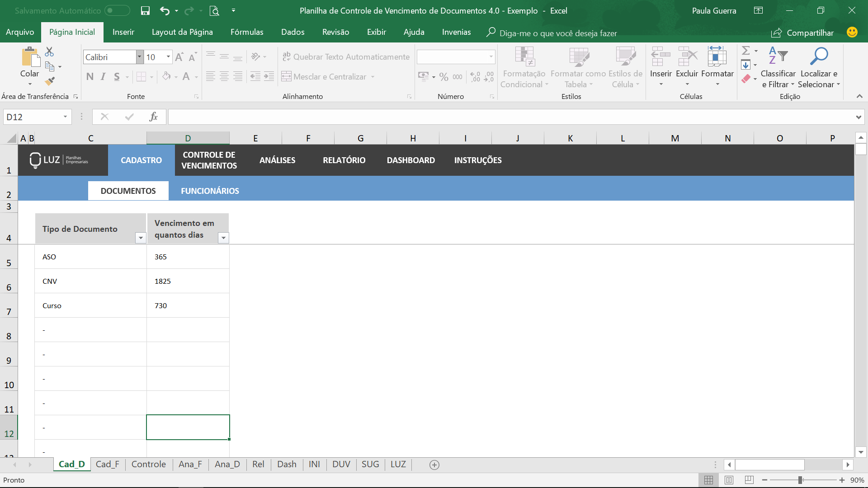This screenshot has width=868, height=488.
Task: Open the Calibri font name dropdown
Action: tap(139, 57)
